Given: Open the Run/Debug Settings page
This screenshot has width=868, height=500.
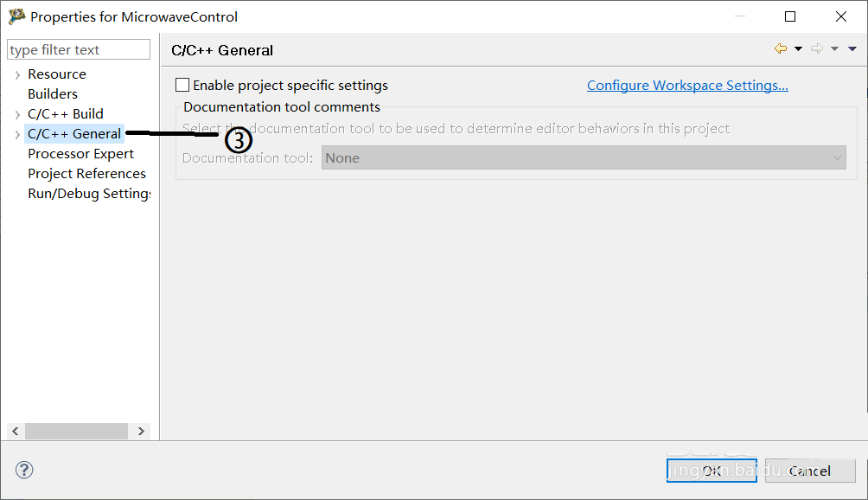Looking at the screenshot, I should pyautogui.click(x=89, y=193).
